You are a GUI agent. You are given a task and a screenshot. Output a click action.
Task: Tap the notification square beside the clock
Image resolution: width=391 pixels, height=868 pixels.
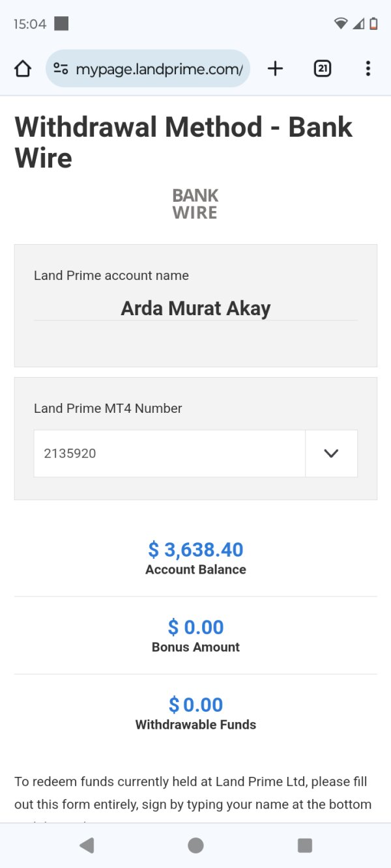point(61,24)
